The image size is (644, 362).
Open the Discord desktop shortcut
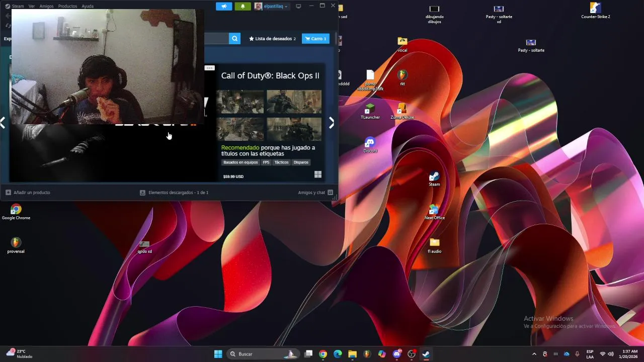pyautogui.click(x=370, y=145)
